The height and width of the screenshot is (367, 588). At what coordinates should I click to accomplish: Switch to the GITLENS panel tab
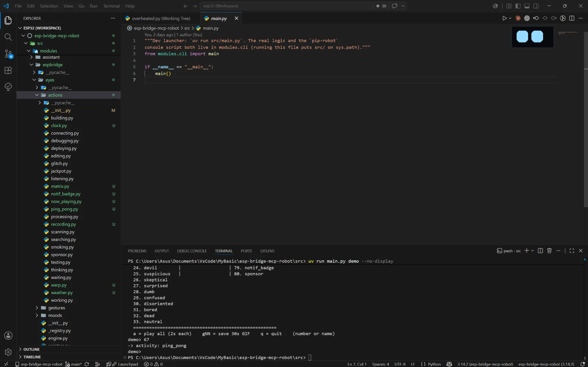click(x=267, y=251)
